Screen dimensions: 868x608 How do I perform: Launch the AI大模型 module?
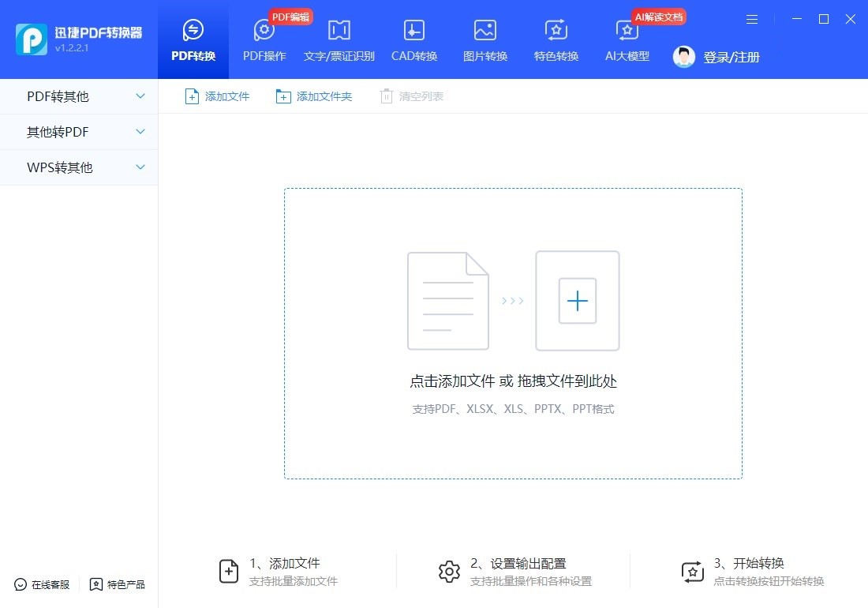point(626,39)
